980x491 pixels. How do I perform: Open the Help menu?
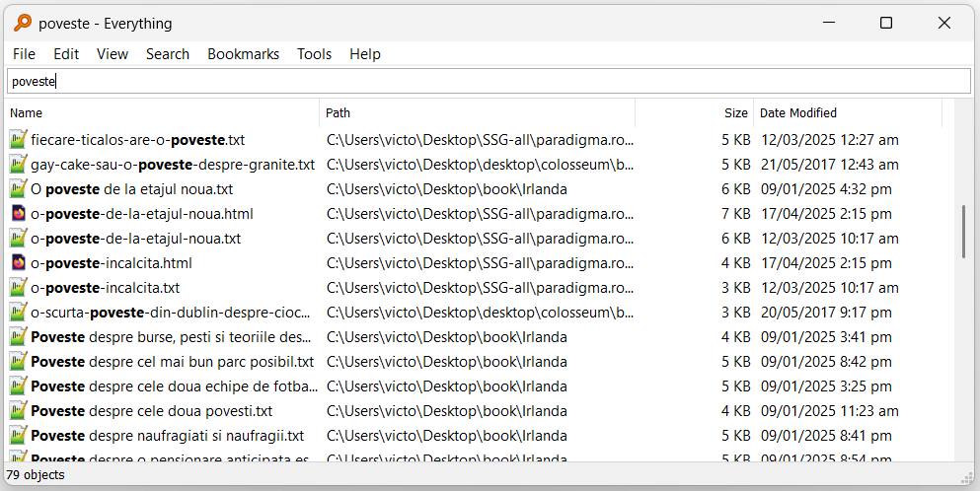click(365, 54)
